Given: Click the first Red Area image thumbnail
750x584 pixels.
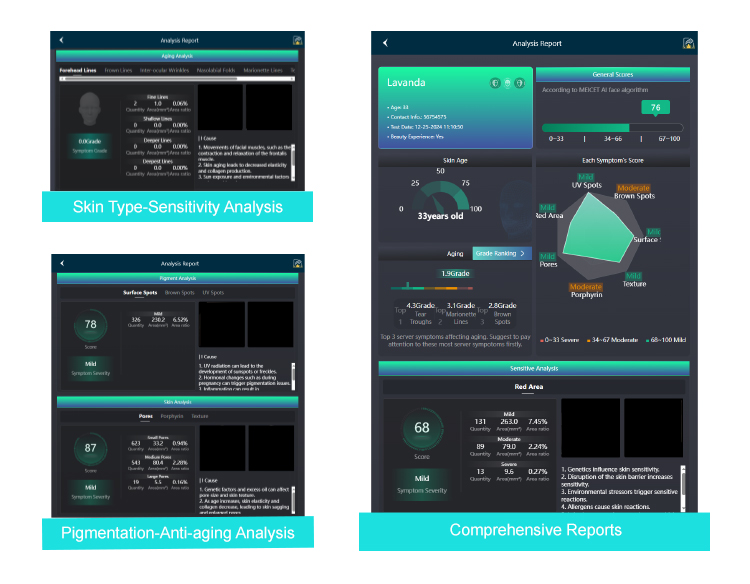Looking at the screenshot, I should 591,428.
